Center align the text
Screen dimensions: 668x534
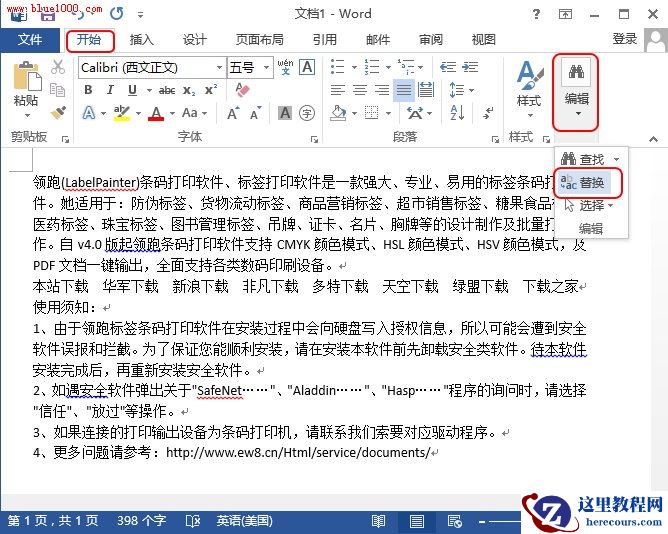tap(360, 90)
